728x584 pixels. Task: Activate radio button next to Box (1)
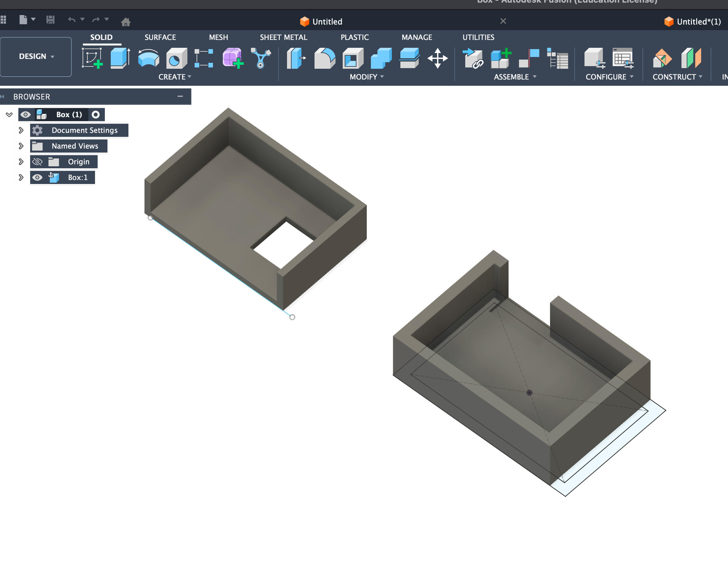pyautogui.click(x=96, y=115)
